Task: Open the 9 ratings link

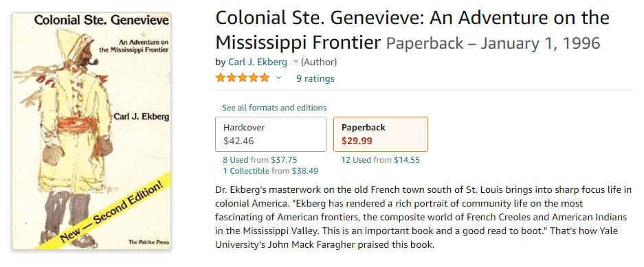Action: pyautogui.click(x=315, y=78)
